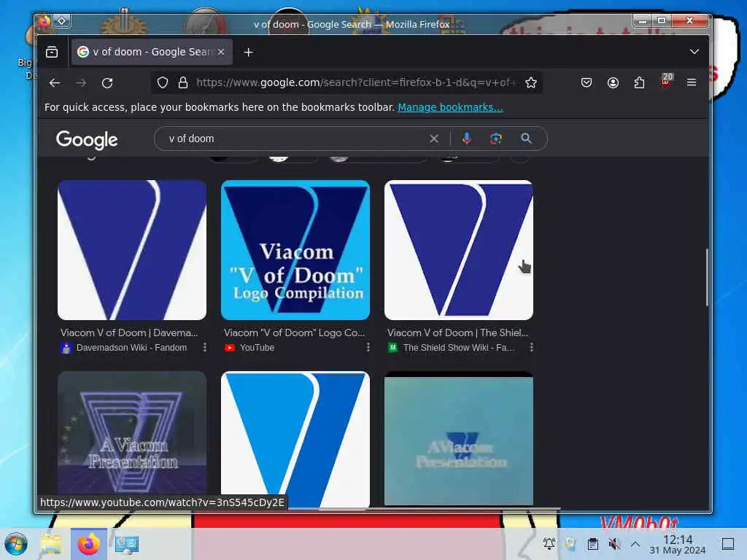The width and height of the screenshot is (747, 560).
Task: Open light blue V logo thumbnail
Action: pyautogui.click(x=295, y=439)
